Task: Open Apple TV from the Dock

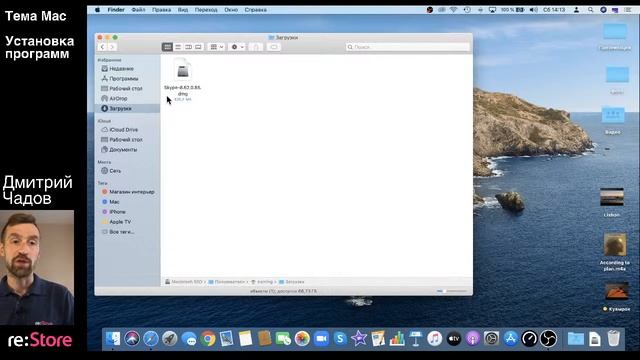Action: coord(453,339)
